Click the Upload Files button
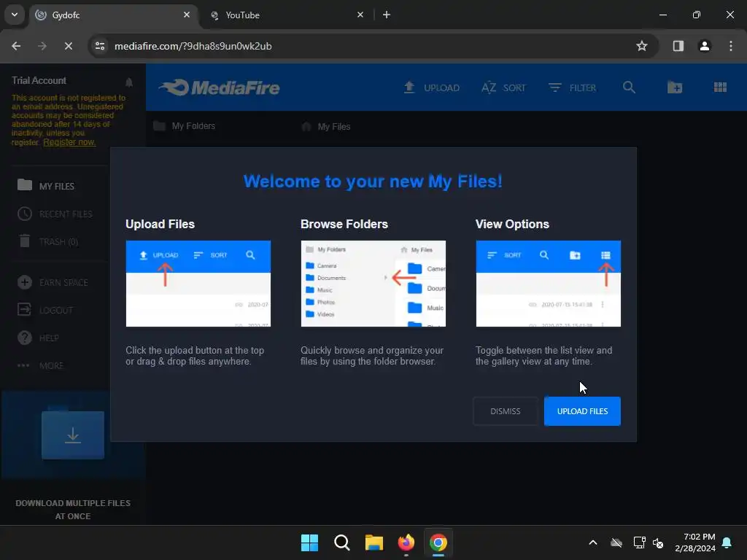 click(582, 411)
